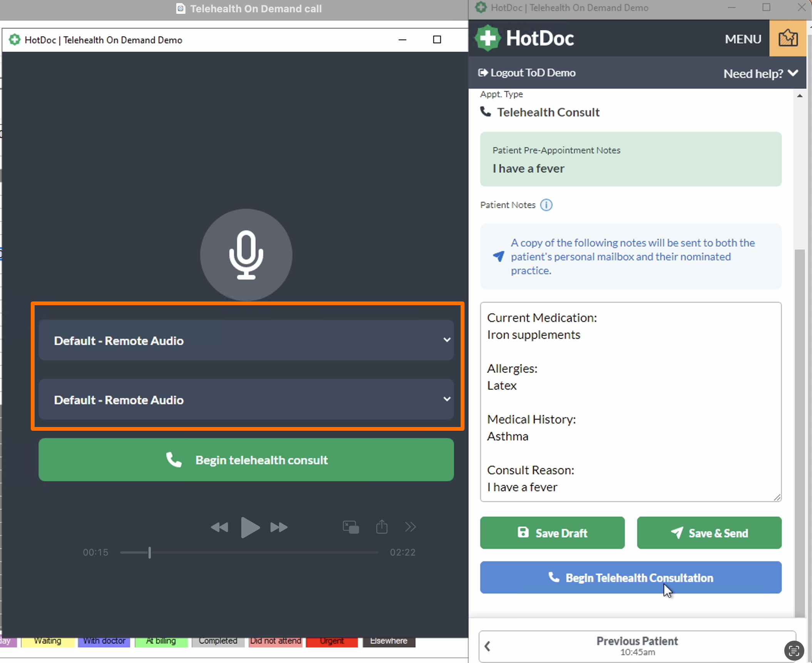Viewport: 812px width, 663px height.
Task: Minimize the HotDoc Telehealth call window
Action: pos(403,40)
